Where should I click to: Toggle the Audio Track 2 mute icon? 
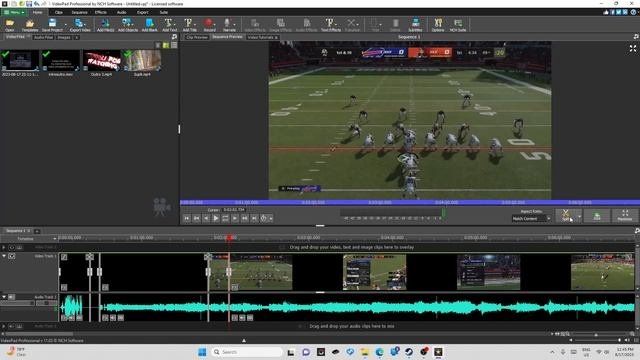(x=11, y=326)
